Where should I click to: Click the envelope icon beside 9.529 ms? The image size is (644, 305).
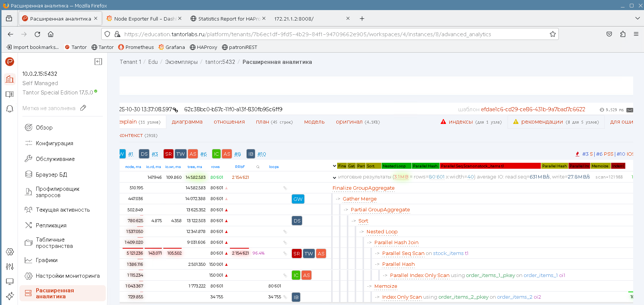pyautogui.click(x=630, y=110)
